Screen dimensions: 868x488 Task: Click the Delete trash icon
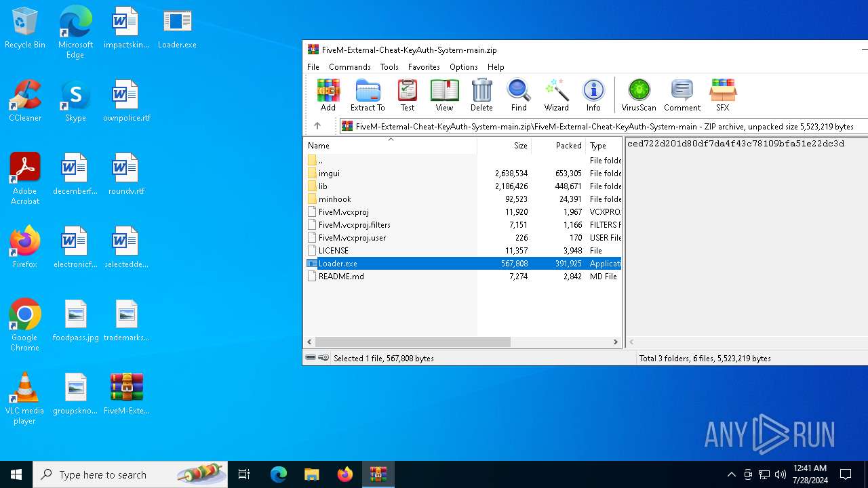(481, 95)
